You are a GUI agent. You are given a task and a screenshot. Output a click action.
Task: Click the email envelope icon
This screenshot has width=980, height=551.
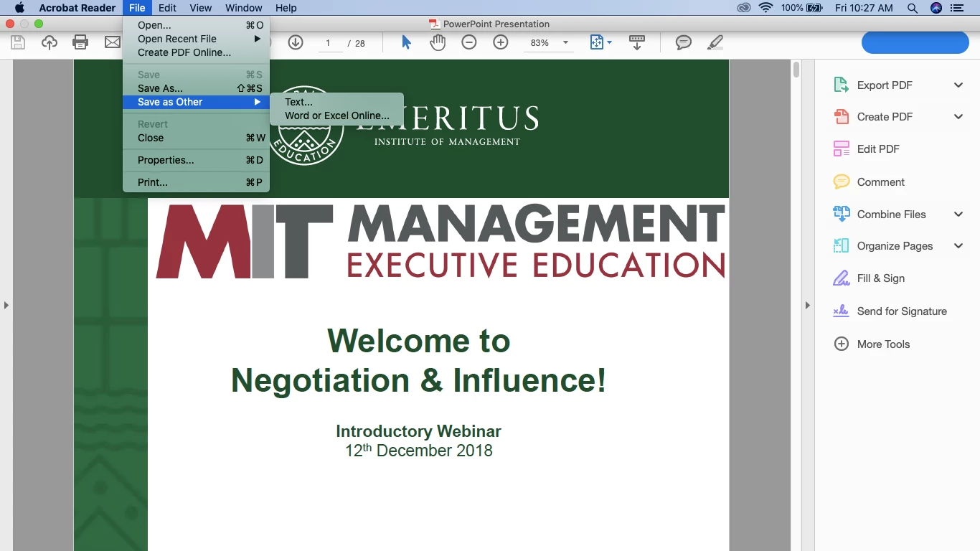click(x=112, y=42)
